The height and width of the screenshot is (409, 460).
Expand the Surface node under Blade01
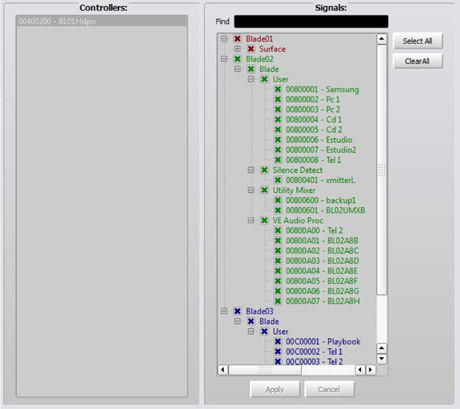(x=237, y=49)
